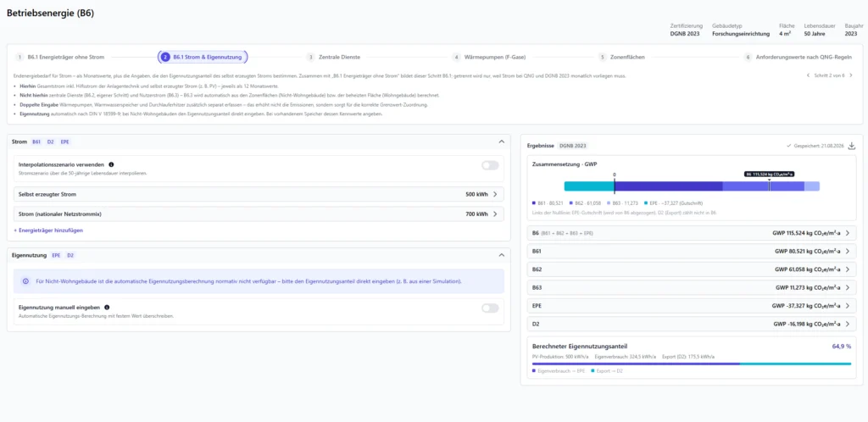
Task: Click EPE tag in Eigennutzung header
Action: 57,256
